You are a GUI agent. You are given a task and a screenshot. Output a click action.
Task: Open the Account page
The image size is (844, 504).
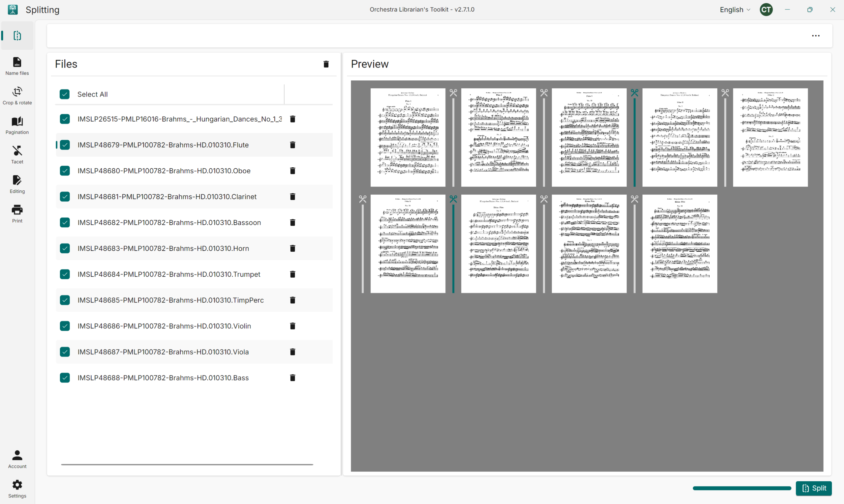[x=17, y=459]
